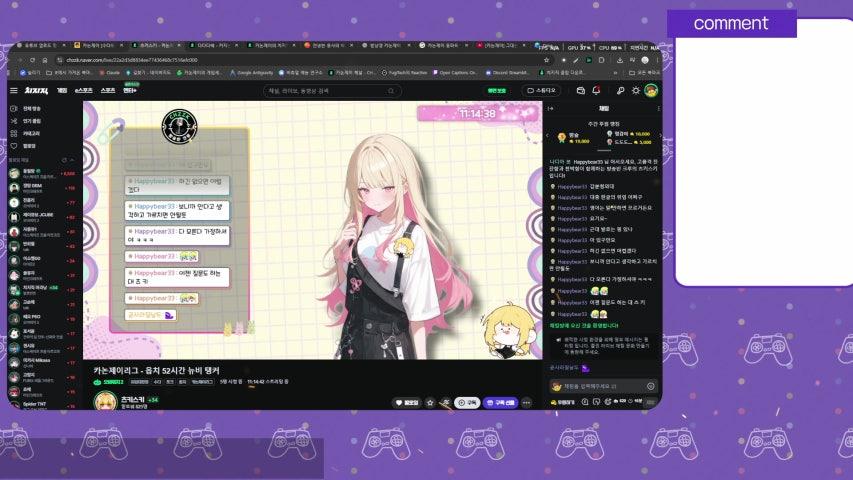The width and height of the screenshot is (853, 480).
Task: Click the heart follow button under video
Action: [x=407, y=403]
